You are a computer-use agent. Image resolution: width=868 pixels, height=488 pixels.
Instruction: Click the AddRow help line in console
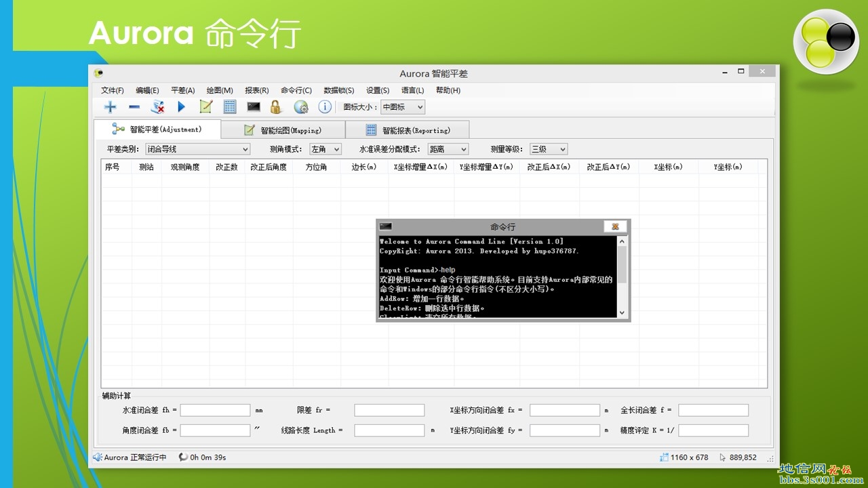[x=422, y=298]
